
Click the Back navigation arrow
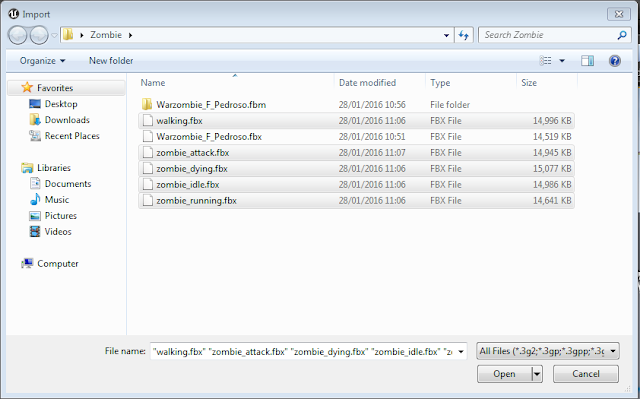point(18,35)
